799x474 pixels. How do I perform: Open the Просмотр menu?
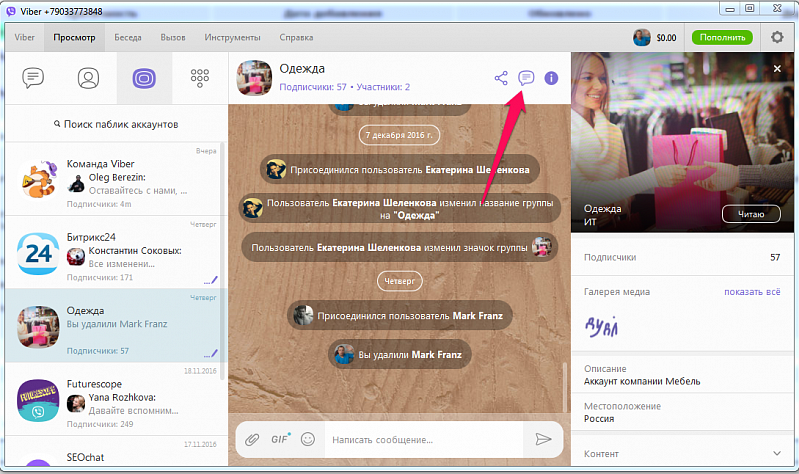click(74, 37)
